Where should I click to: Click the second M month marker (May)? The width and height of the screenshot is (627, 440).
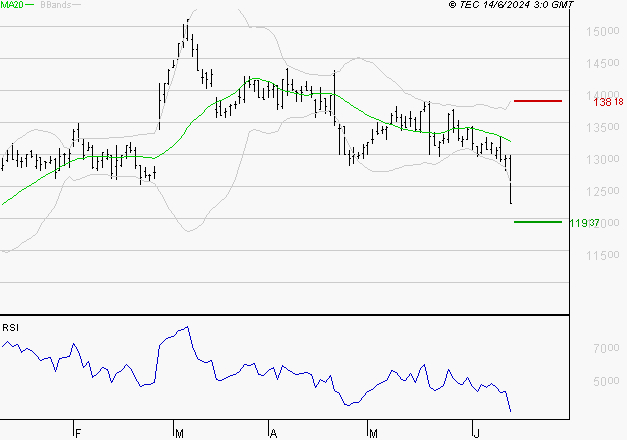373,434
